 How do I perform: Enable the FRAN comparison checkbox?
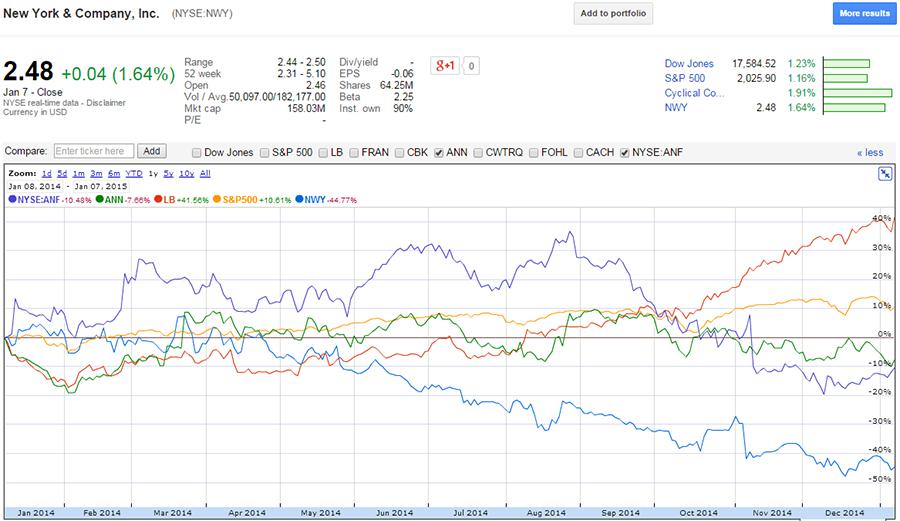354,153
